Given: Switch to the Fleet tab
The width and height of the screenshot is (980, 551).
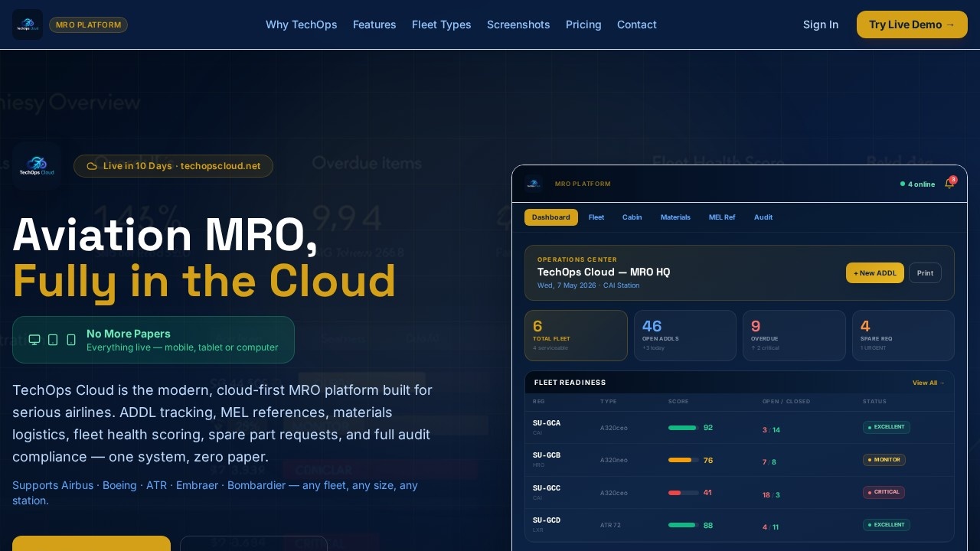Looking at the screenshot, I should (596, 217).
